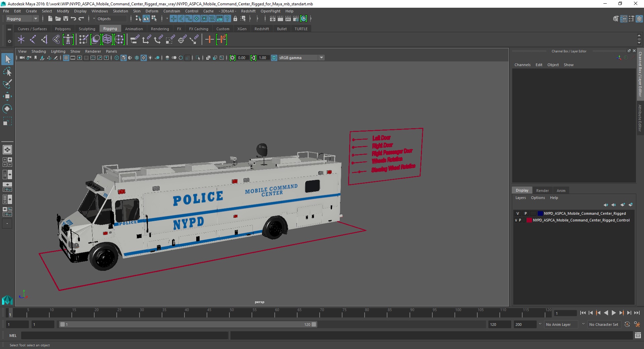644x349 pixels.
Task: Play animation forwards
Action: tap(614, 313)
